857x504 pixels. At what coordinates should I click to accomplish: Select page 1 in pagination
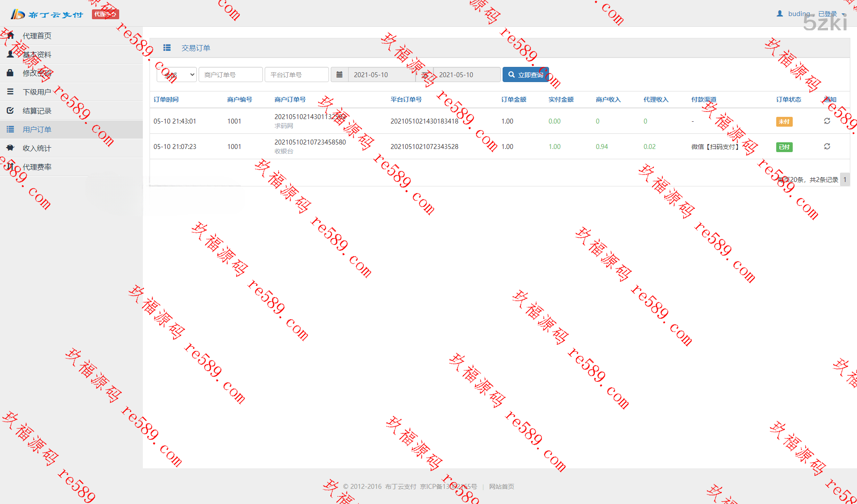click(x=845, y=179)
